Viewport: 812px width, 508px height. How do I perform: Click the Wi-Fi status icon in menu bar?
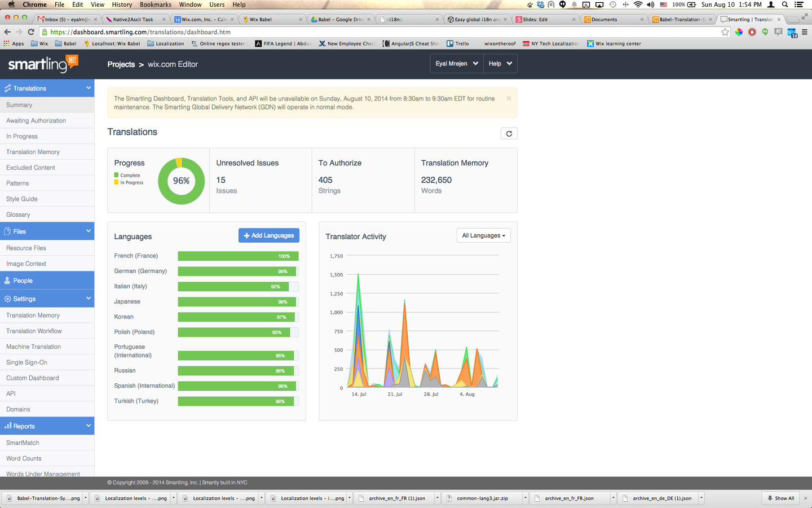638,5
